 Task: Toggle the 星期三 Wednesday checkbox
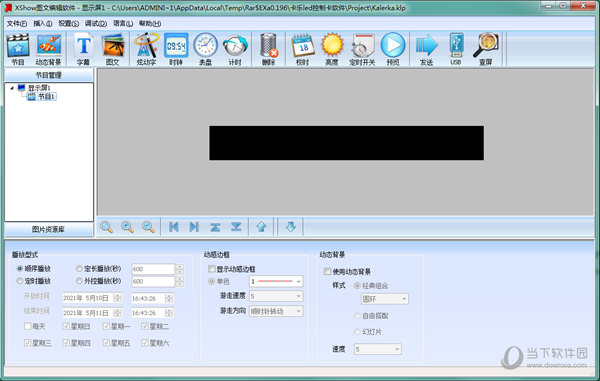pyautogui.click(x=27, y=343)
